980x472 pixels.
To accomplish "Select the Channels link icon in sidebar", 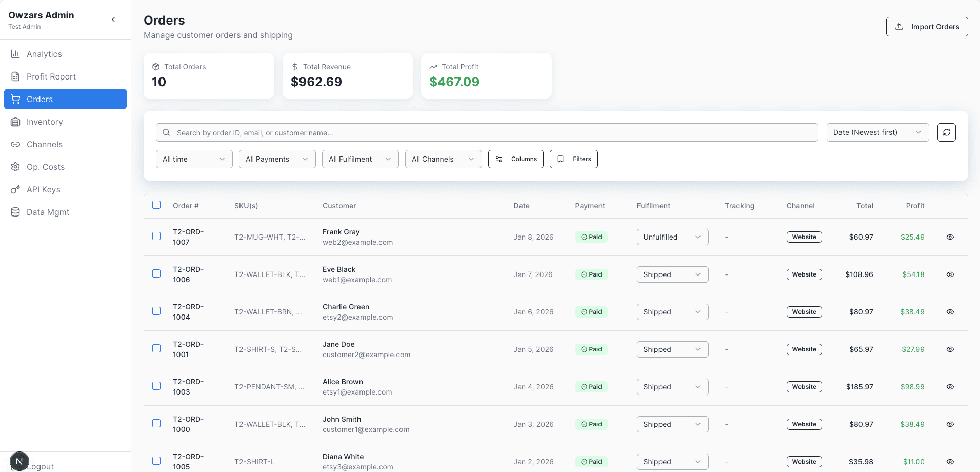I will 16,144.
